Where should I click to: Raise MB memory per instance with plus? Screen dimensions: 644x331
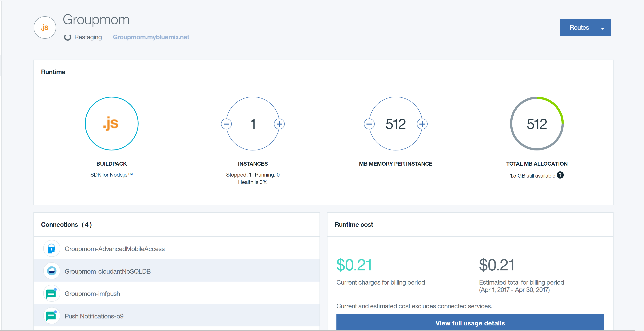[422, 124]
